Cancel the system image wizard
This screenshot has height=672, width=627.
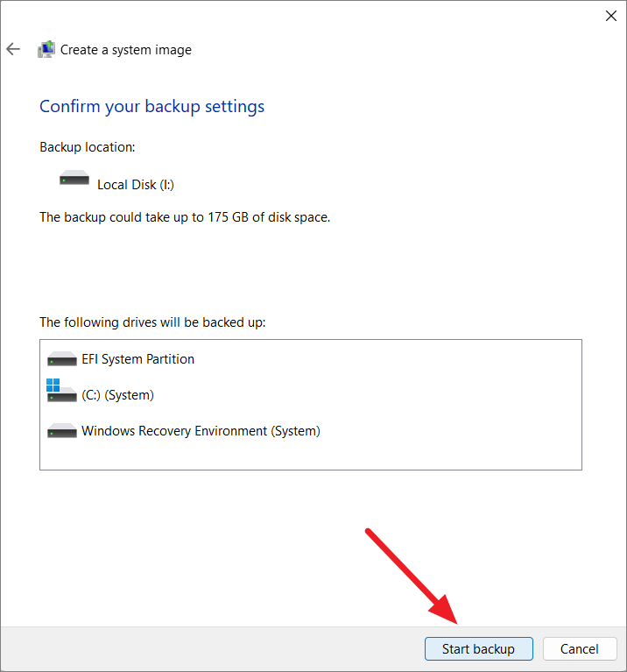click(580, 649)
